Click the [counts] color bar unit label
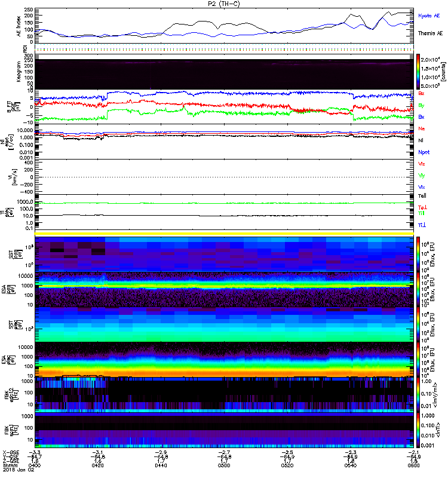Screen dimensions: 448x478 (443, 72)
